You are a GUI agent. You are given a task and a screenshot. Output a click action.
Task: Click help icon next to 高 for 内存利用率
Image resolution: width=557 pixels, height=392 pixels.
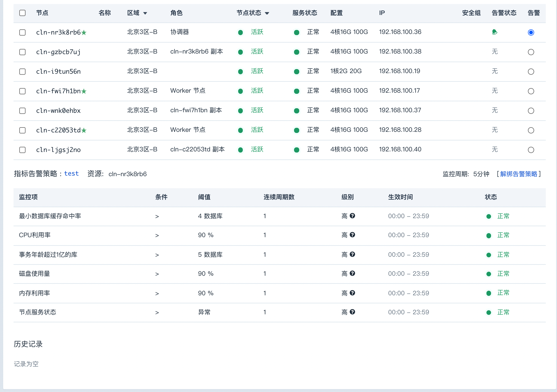point(353,293)
